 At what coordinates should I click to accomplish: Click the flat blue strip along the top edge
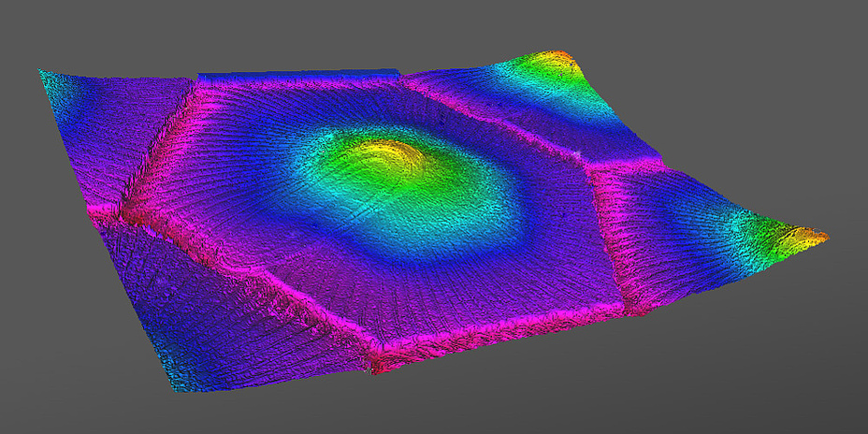[x=299, y=73]
